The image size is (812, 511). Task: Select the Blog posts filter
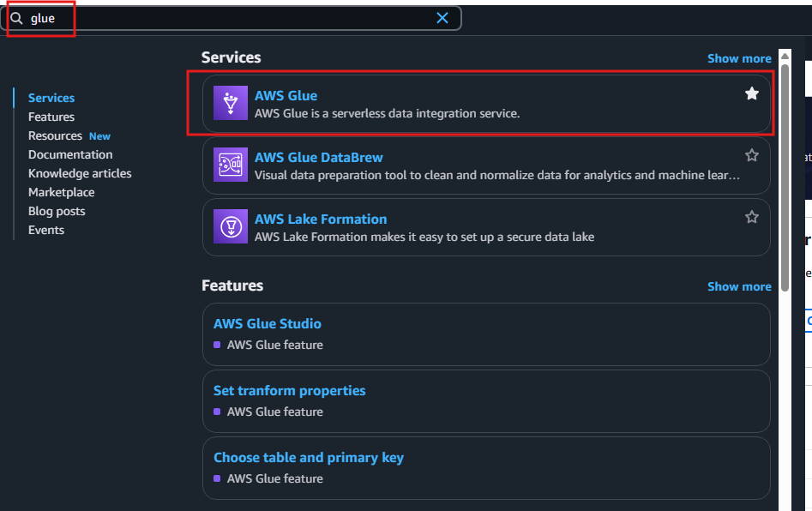57,211
